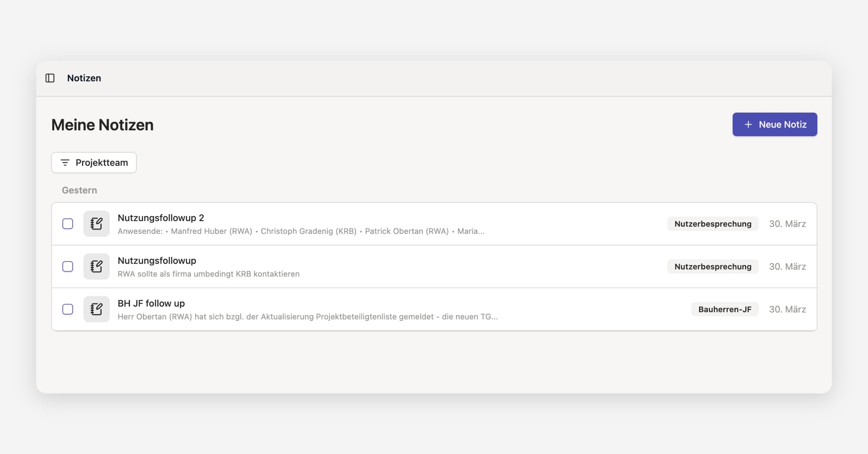
Task: Click the Nutzungsfollowup note title
Action: (157, 261)
